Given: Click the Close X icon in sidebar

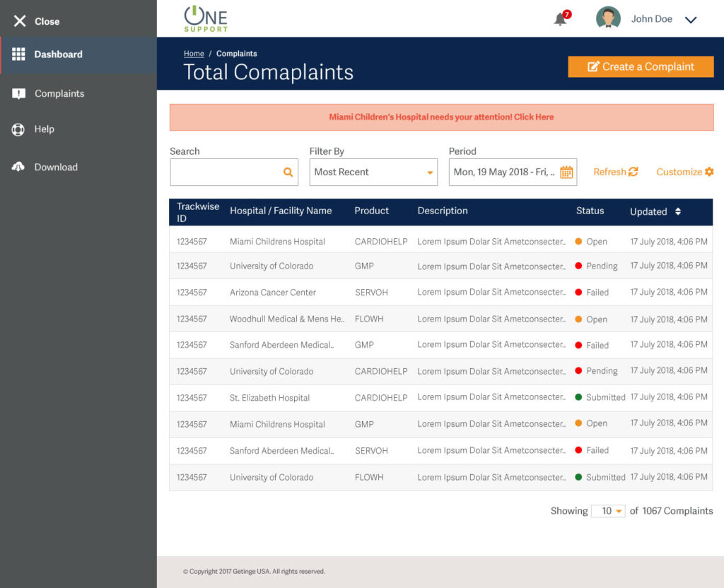Looking at the screenshot, I should coord(19,20).
